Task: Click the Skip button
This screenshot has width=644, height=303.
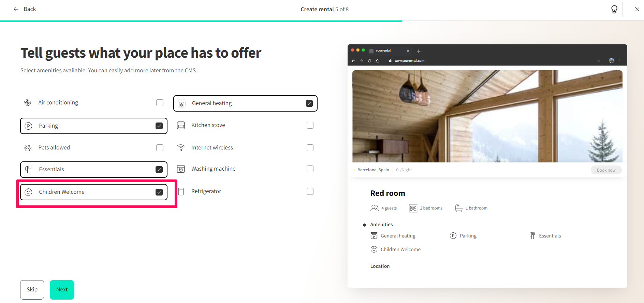Action: (x=32, y=290)
